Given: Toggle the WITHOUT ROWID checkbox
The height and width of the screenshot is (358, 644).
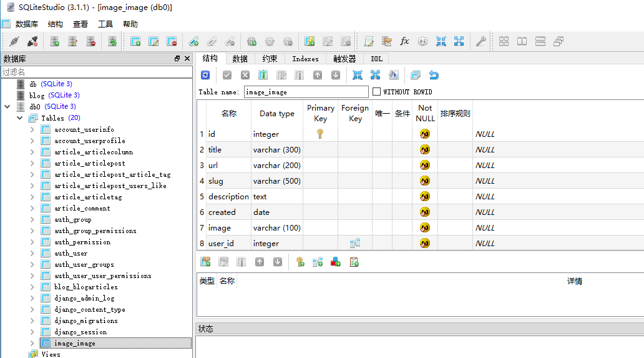Looking at the screenshot, I should coord(376,92).
